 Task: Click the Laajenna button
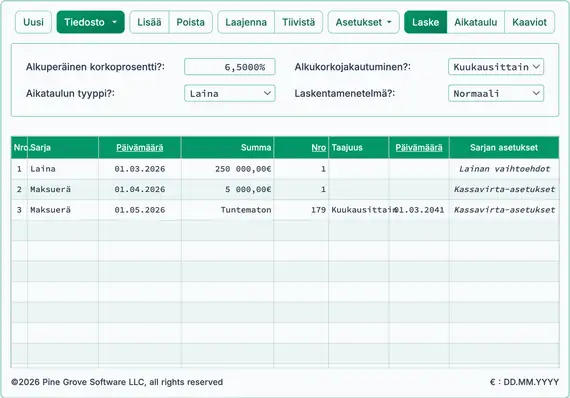pyautogui.click(x=246, y=22)
